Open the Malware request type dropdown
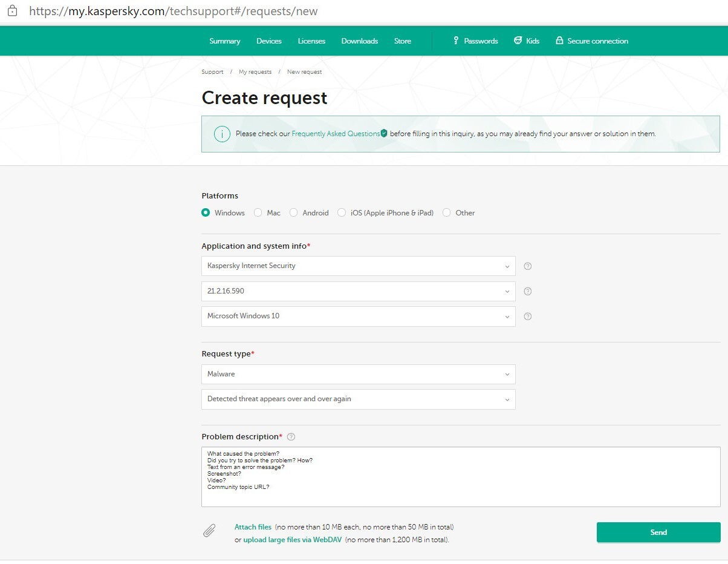The height and width of the screenshot is (564, 728). 359,374
